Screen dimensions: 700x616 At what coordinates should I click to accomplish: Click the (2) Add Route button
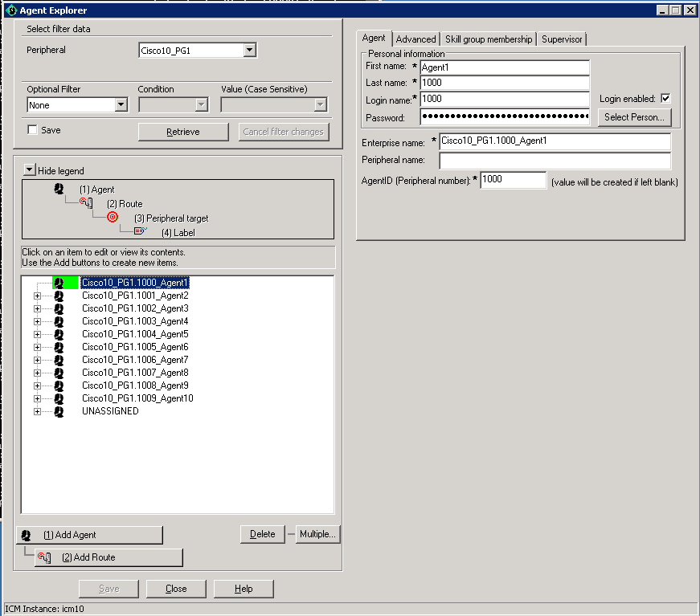click(x=109, y=557)
